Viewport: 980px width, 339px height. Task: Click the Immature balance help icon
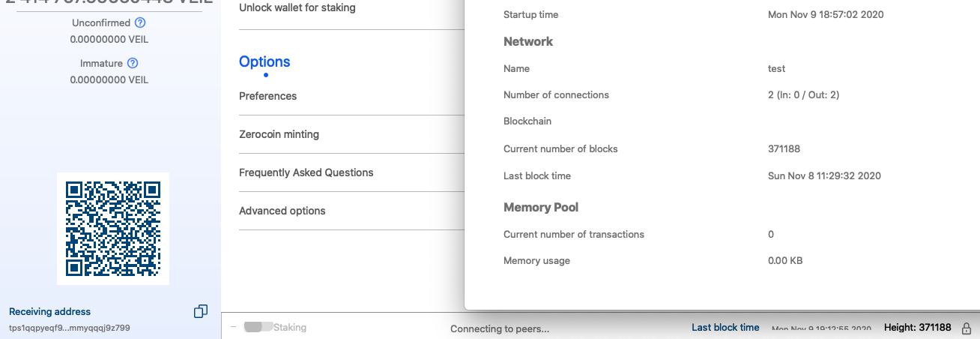tap(133, 64)
